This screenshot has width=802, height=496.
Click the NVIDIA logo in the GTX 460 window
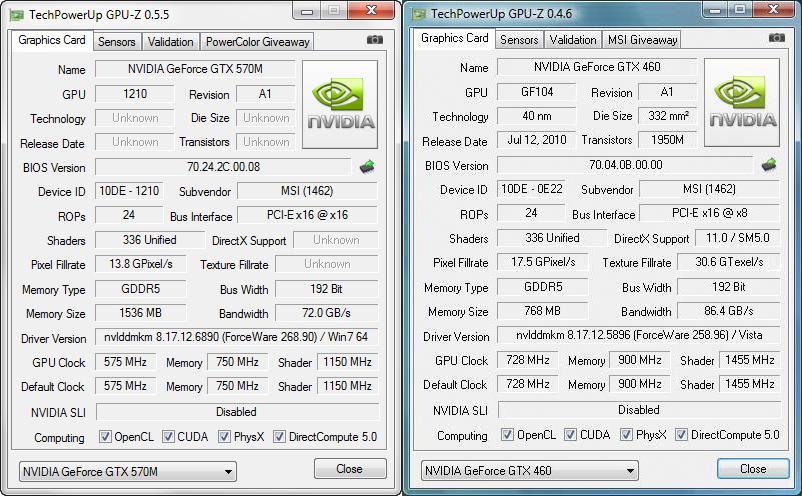[x=741, y=103]
